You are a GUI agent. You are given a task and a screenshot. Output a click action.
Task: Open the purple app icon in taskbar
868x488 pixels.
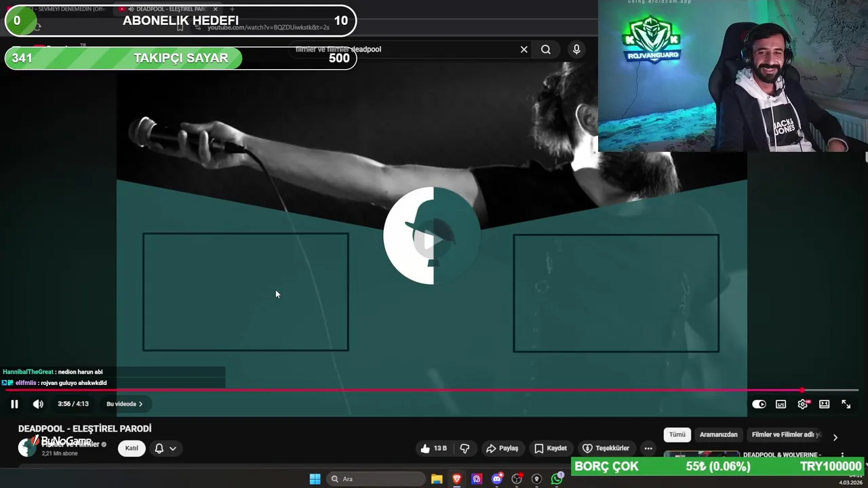(x=477, y=479)
